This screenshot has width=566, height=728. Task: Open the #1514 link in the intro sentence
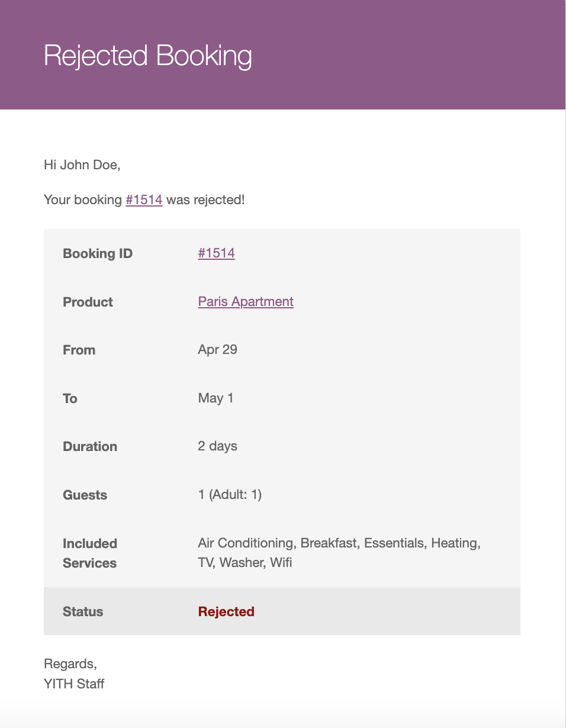click(x=144, y=200)
